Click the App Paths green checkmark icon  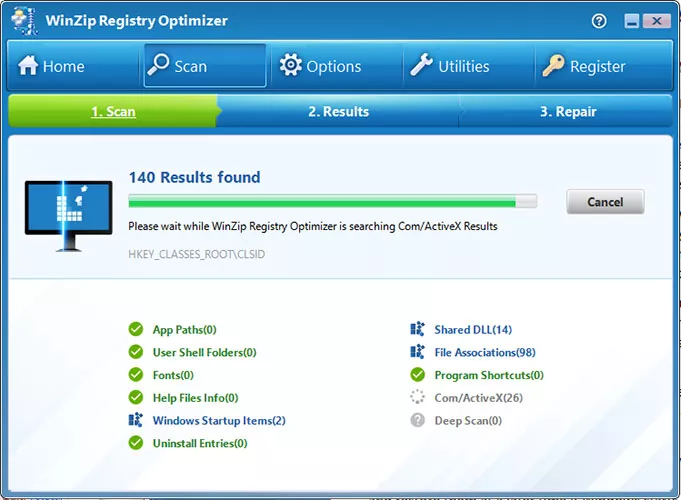point(136,329)
